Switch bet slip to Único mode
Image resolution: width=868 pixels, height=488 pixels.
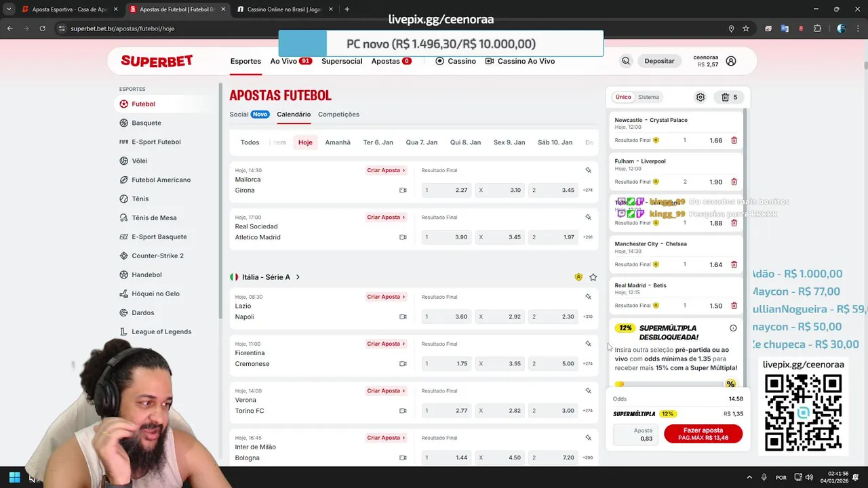[x=623, y=97]
